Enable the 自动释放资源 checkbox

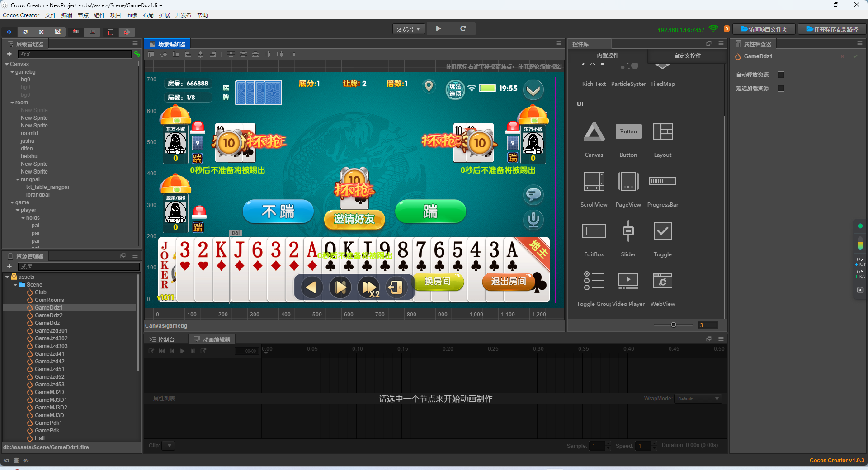click(781, 75)
